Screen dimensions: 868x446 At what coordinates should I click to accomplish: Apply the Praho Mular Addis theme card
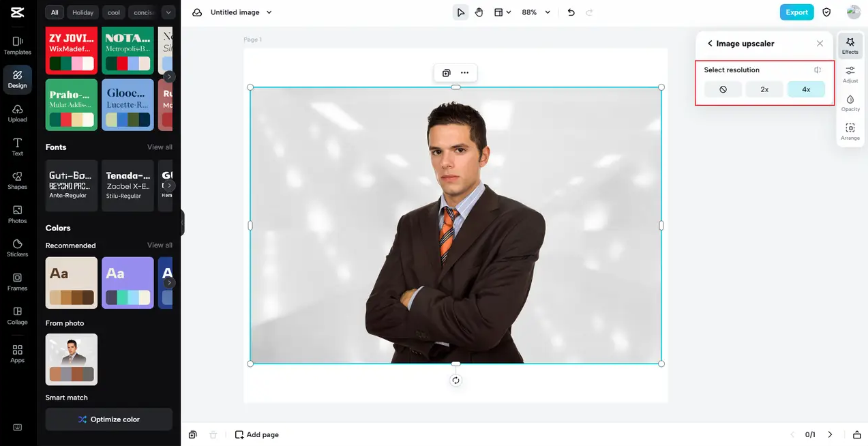pos(72,105)
